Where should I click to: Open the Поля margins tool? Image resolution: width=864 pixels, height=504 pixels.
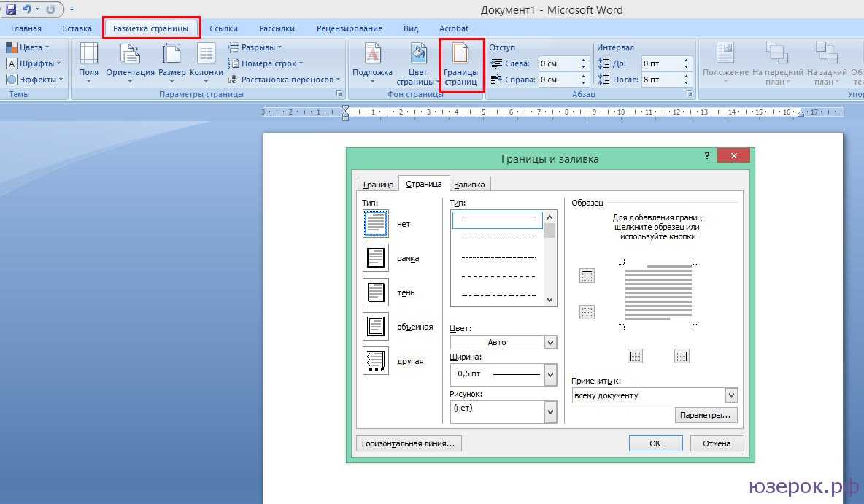tap(88, 55)
